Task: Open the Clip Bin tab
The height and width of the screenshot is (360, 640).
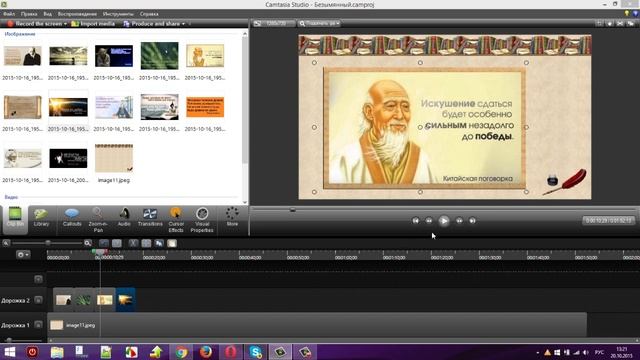Action: (15, 219)
